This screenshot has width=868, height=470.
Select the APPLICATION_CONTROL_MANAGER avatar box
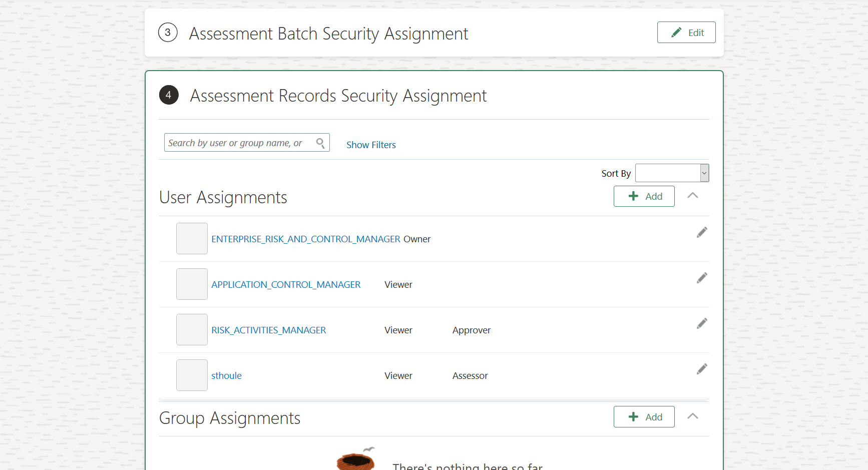(192, 284)
